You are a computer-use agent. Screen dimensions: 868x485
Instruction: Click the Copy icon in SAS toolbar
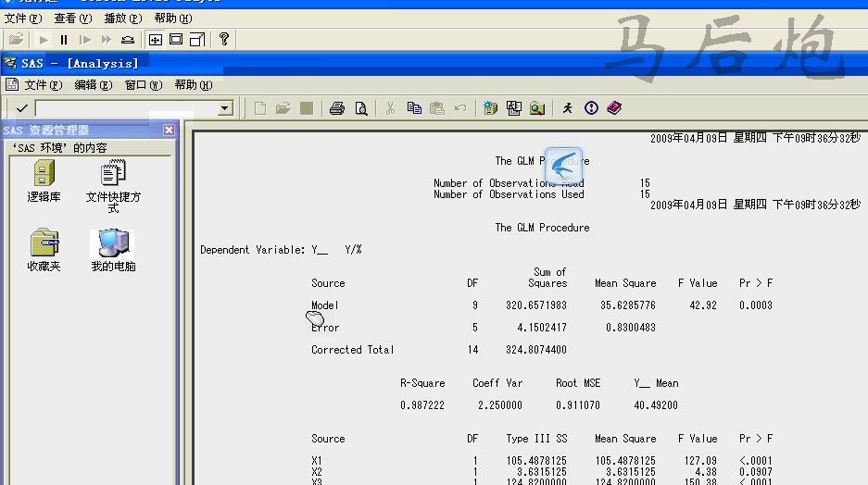pyautogui.click(x=414, y=108)
